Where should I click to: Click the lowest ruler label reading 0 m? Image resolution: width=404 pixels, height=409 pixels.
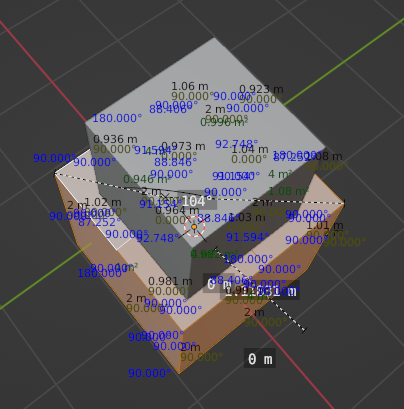click(x=260, y=359)
